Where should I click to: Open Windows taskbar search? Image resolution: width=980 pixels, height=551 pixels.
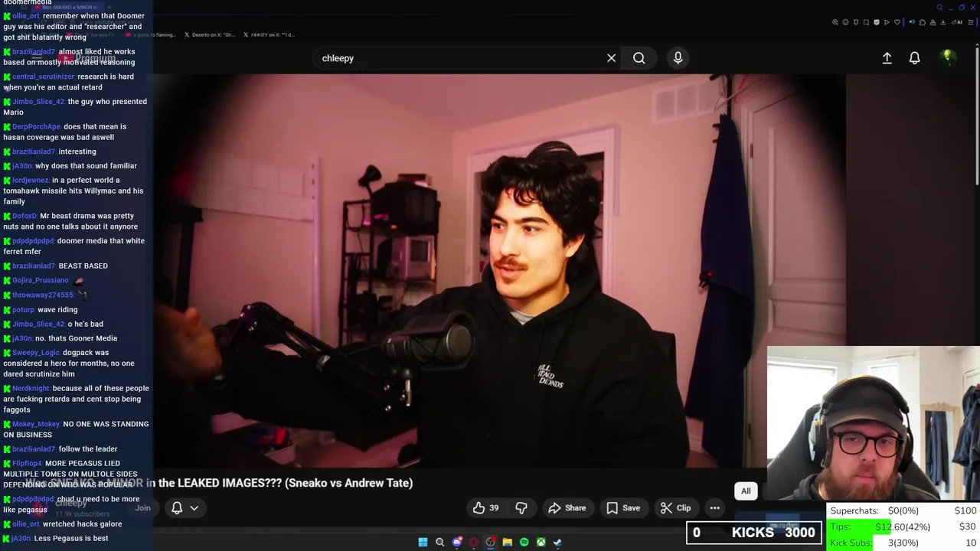(439, 542)
